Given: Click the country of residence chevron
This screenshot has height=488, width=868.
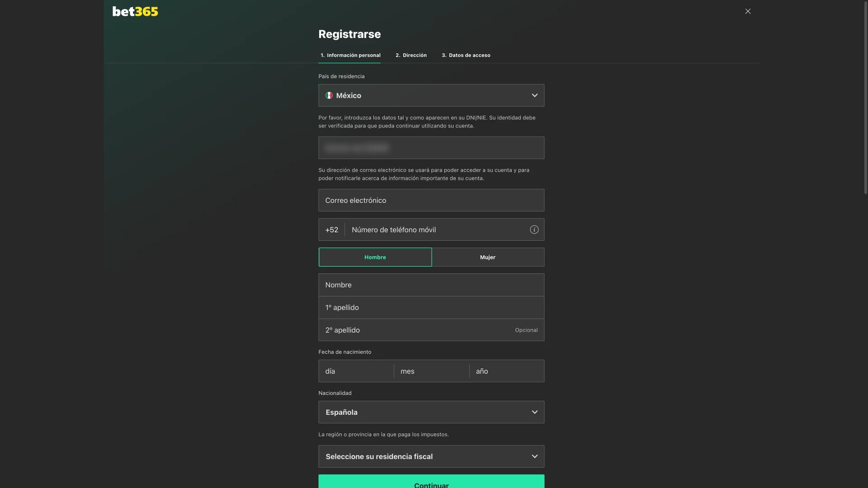Looking at the screenshot, I should pyautogui.click(x=534, y=95).
